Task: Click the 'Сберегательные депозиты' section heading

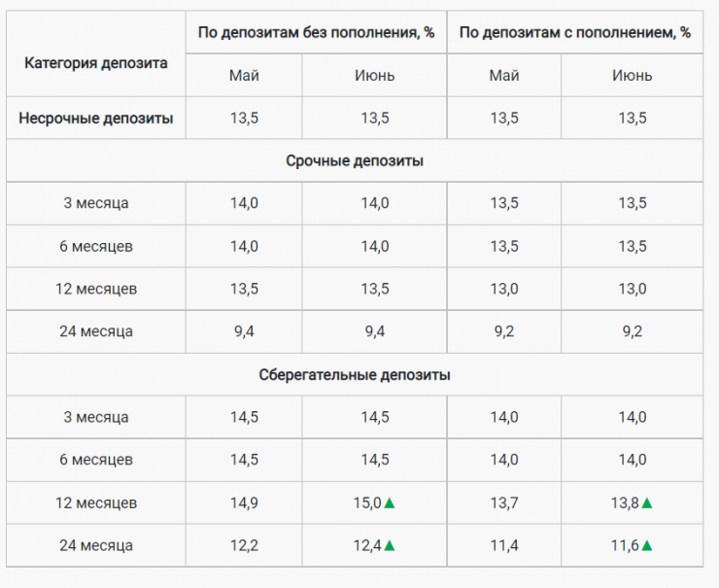Action: [355, 374]
